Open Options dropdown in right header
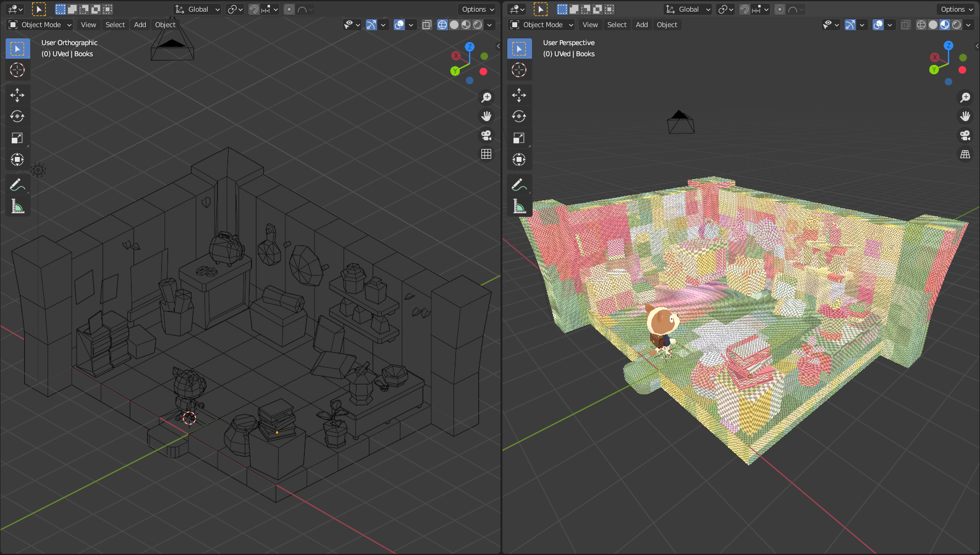 [x=957, y=9]
